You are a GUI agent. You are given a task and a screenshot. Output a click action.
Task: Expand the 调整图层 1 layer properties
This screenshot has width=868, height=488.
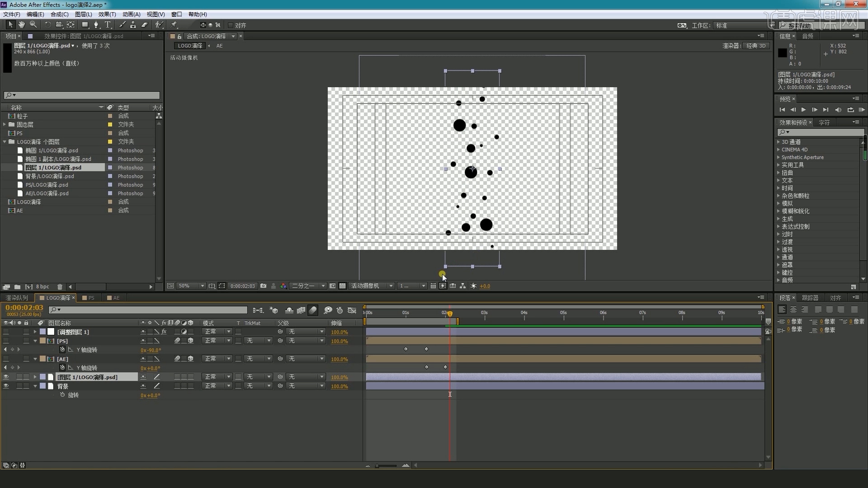pyautogui.click(x=35, y=332)
